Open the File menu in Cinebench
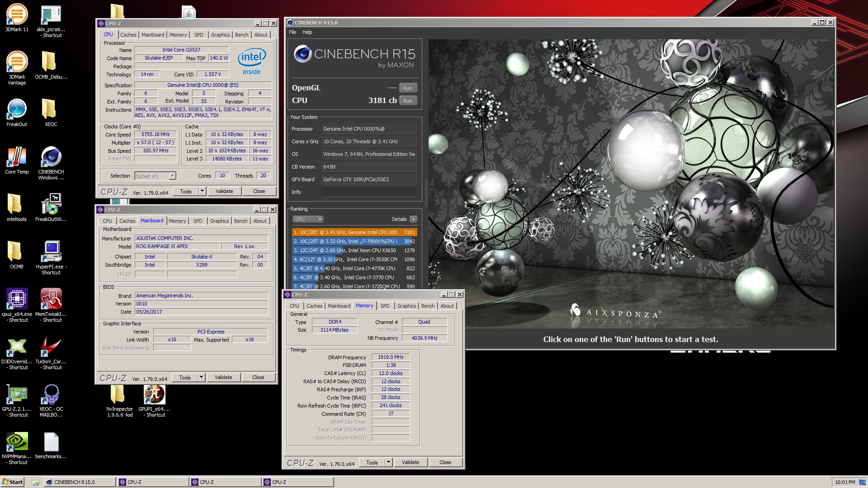The height and width of the screenshot is (488, 868). [x=292, y=32]
